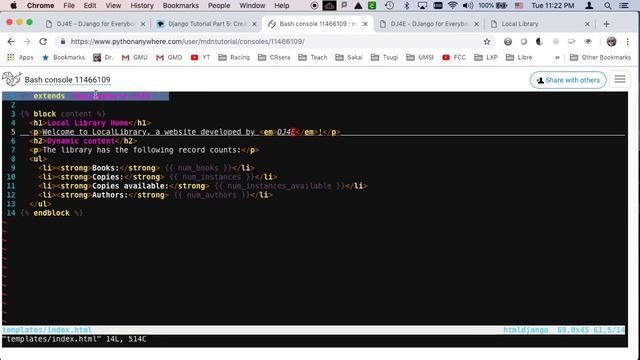Screen dimensions: 640x360
Task: Expand the UMSI bookmark folder
Action: [x=420, y=58]
